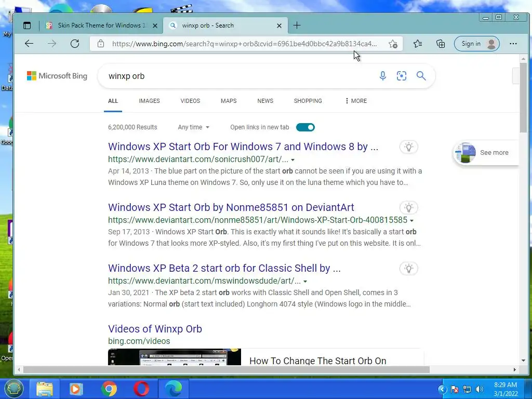Switch to MAPS results
532x399 pixels.
click(x=229, y=101)
